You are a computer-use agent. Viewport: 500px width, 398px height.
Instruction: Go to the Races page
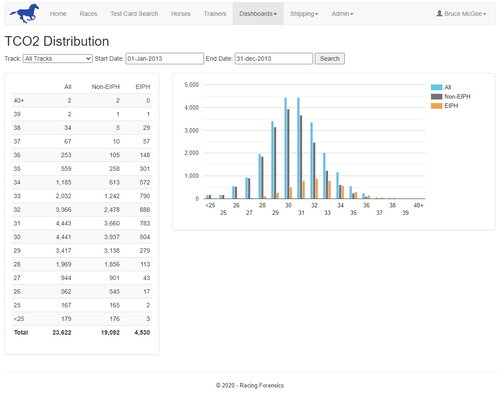88,14
